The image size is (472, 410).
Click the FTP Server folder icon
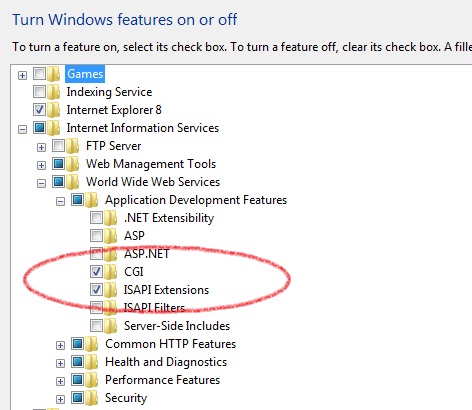pos(73,146)
